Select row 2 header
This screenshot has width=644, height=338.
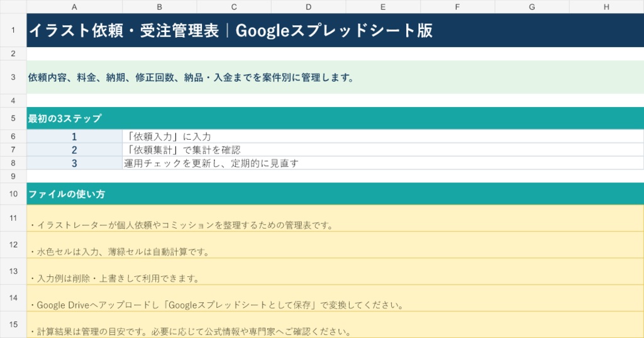tap(13, 54)
